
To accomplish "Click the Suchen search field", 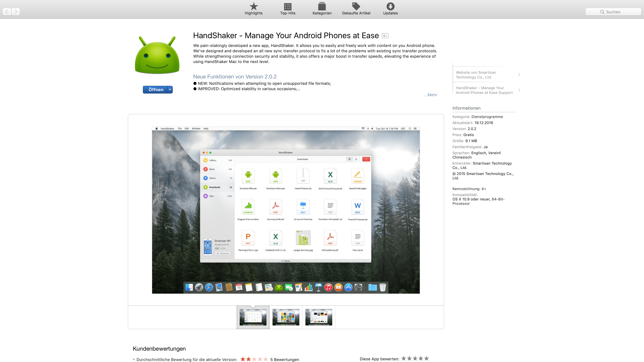I will coord(613,12).
